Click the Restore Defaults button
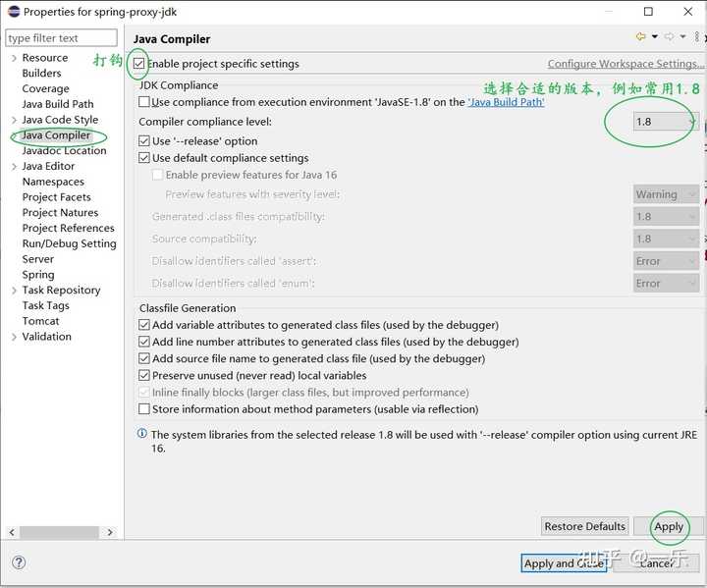This screenshot has height=588, width=707. click(585, 526)
